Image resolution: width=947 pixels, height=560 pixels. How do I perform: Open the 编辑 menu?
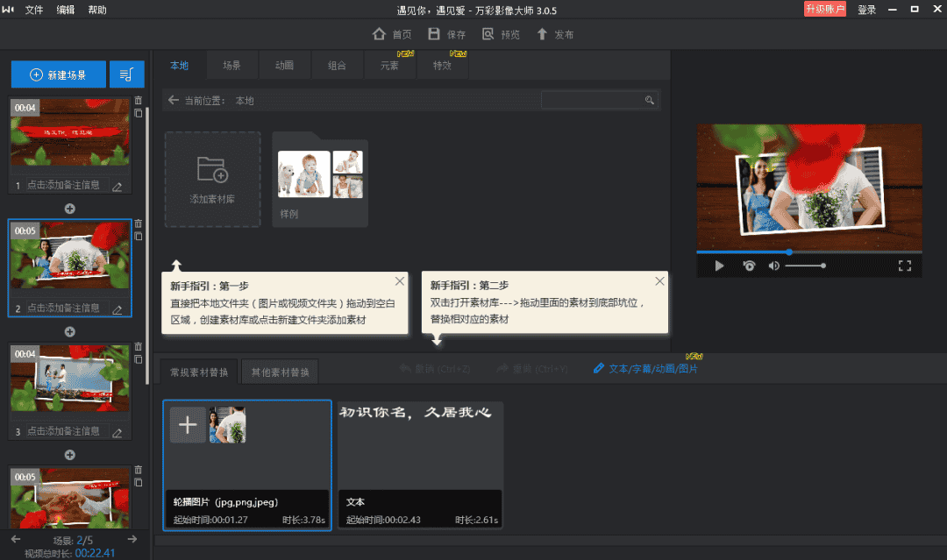click(x=65, y=10)
